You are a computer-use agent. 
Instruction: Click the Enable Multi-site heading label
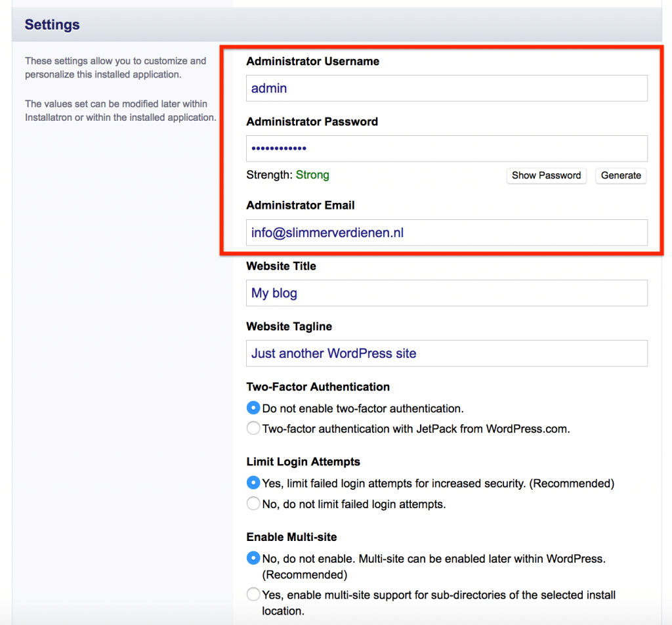pos(291,537)
